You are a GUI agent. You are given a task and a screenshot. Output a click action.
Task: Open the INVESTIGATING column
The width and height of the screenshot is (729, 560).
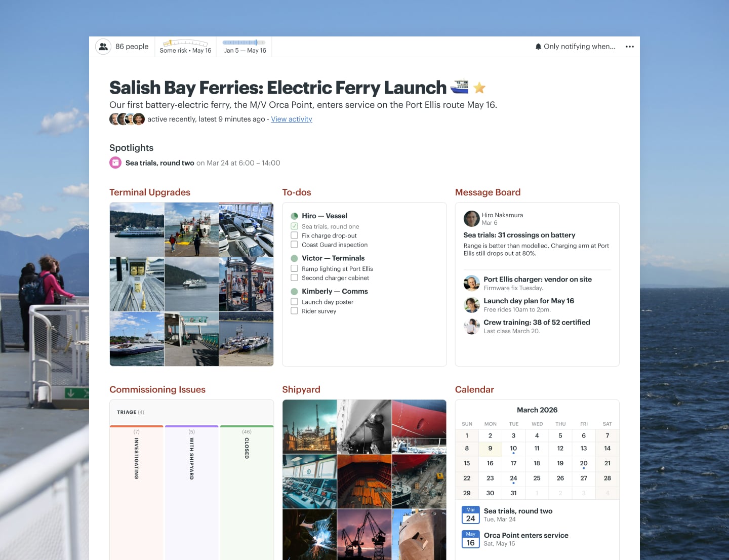pos(136,493)
